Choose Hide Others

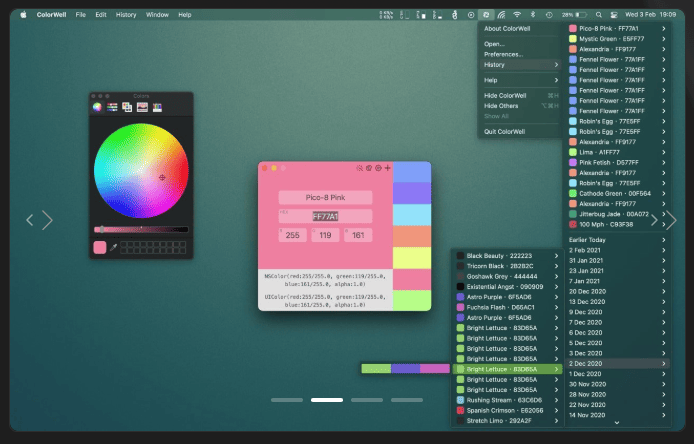(x=520, y=106)
